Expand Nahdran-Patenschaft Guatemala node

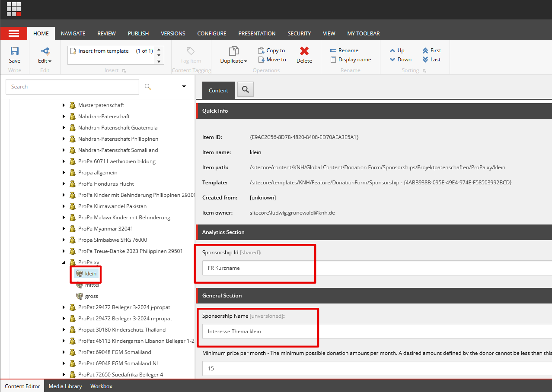pos(64,128)
